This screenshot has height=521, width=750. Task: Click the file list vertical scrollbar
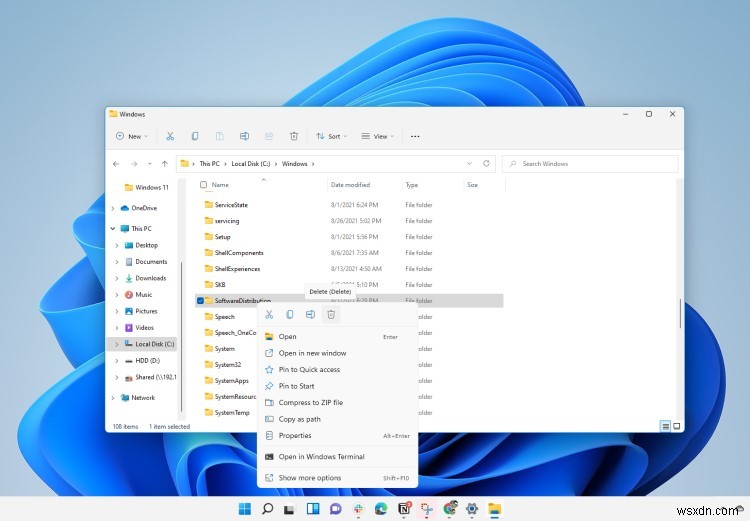(x=680, y=313)
